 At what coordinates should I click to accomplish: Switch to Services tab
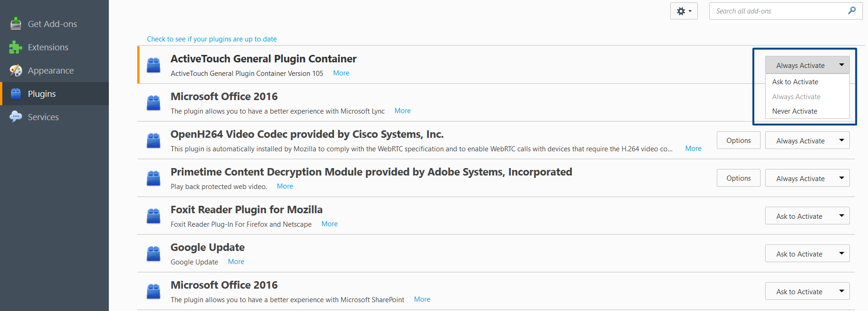click(x=54, y=117)
